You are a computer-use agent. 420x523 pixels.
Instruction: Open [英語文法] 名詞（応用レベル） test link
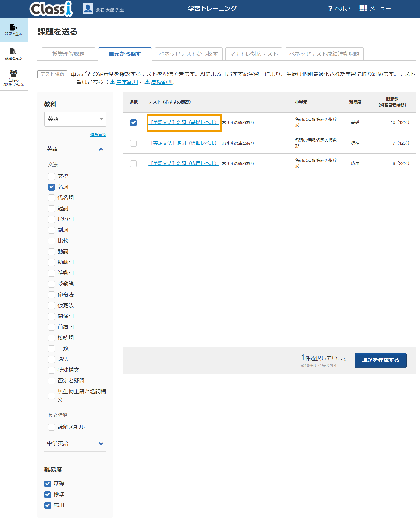pos(184,163)
